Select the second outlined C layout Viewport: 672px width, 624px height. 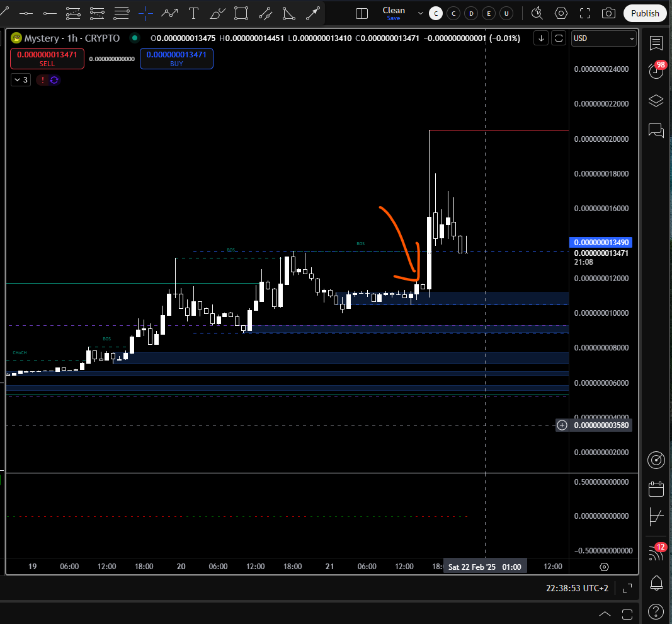(453, 14)
